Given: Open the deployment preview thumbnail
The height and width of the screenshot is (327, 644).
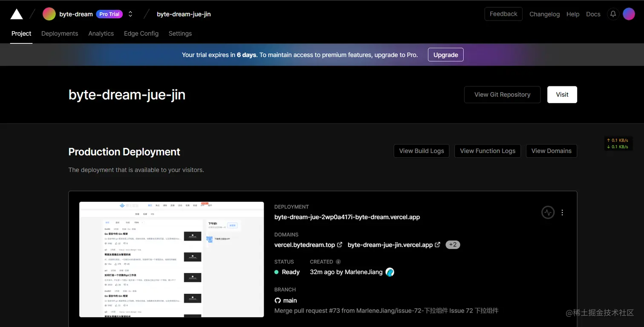Looking at the screenshot, I should click(172, 259).
